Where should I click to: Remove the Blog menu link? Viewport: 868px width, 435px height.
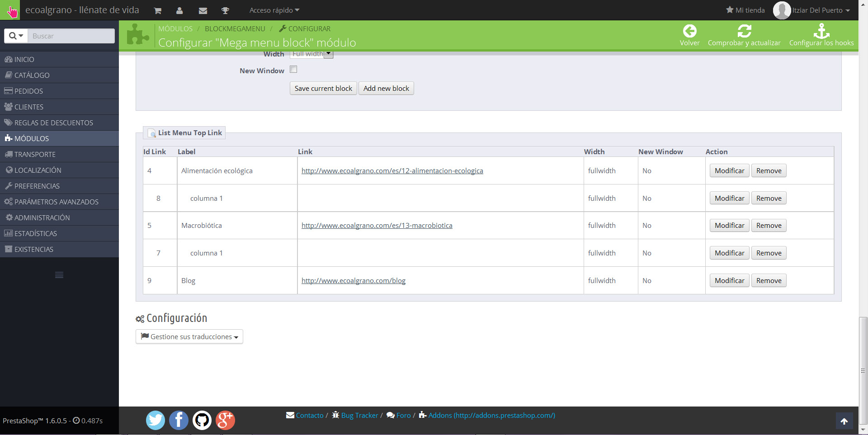point(769,280)
